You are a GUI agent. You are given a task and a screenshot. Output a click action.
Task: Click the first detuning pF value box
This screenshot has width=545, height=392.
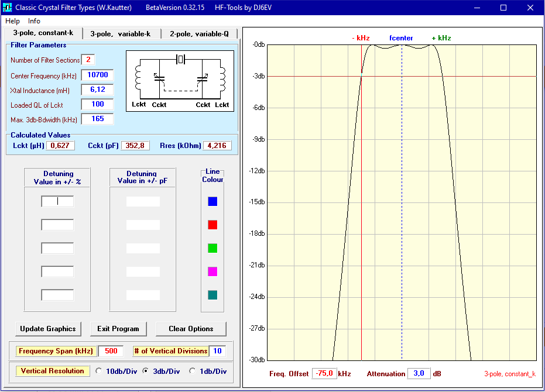click(143, 202)
